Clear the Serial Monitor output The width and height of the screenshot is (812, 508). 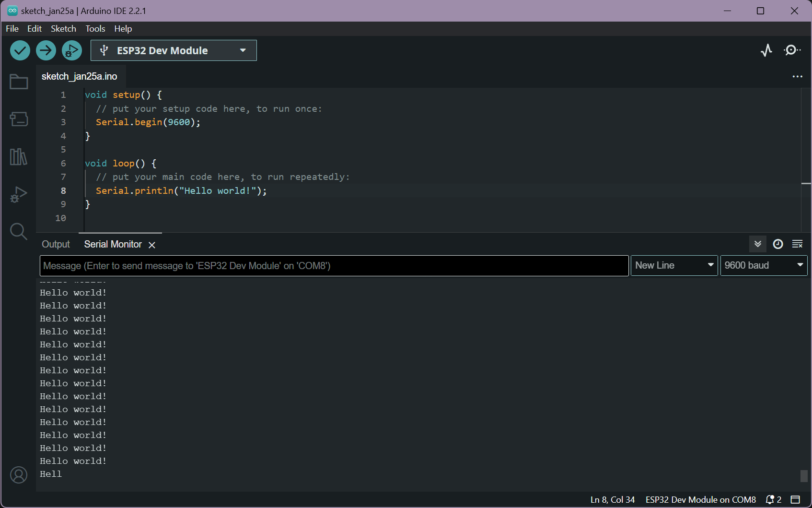pos(798,244)
